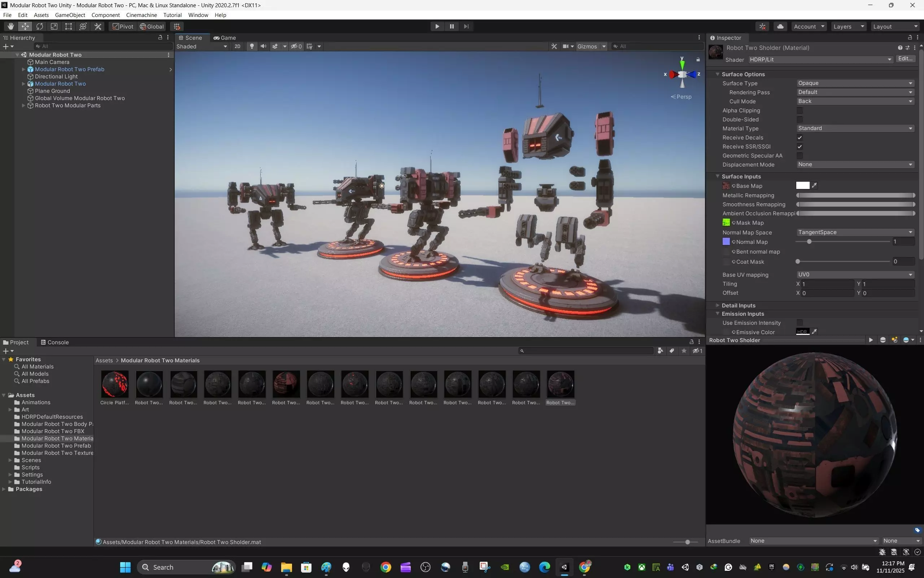Open the Shaded draw mode dropdown
The width and height of the screenshot is (924, 578).
pyautogui.click(x=202, y=46)
